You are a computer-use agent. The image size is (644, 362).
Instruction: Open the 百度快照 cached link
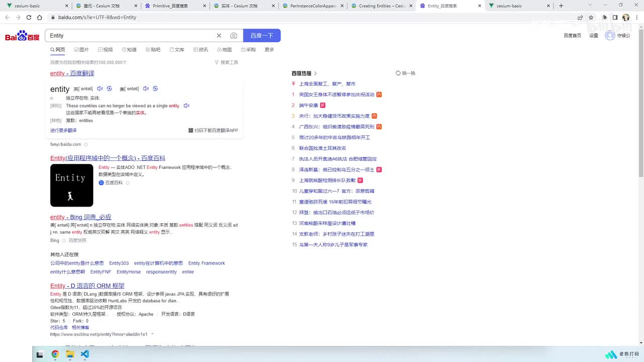click(77, 240)
